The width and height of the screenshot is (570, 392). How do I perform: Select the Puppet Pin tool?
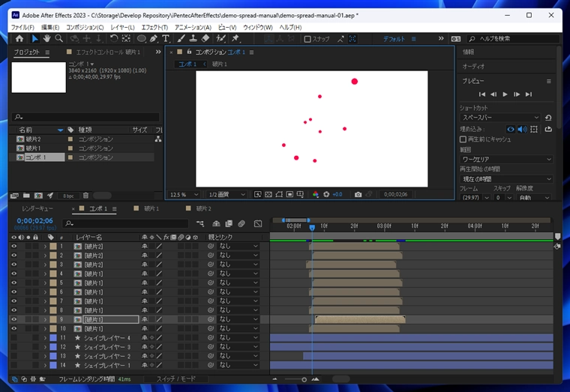tap(235, 38)
